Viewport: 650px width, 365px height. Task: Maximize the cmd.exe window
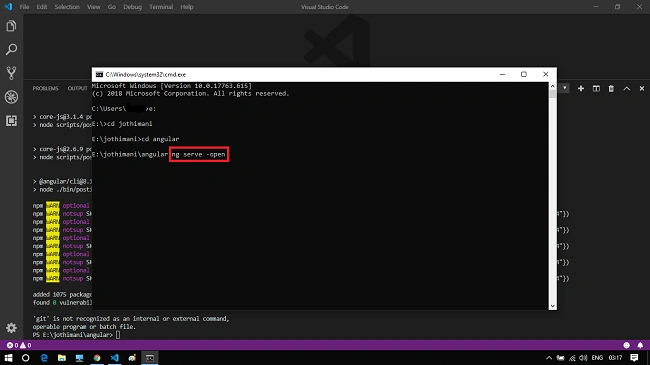tap(524, 74)
